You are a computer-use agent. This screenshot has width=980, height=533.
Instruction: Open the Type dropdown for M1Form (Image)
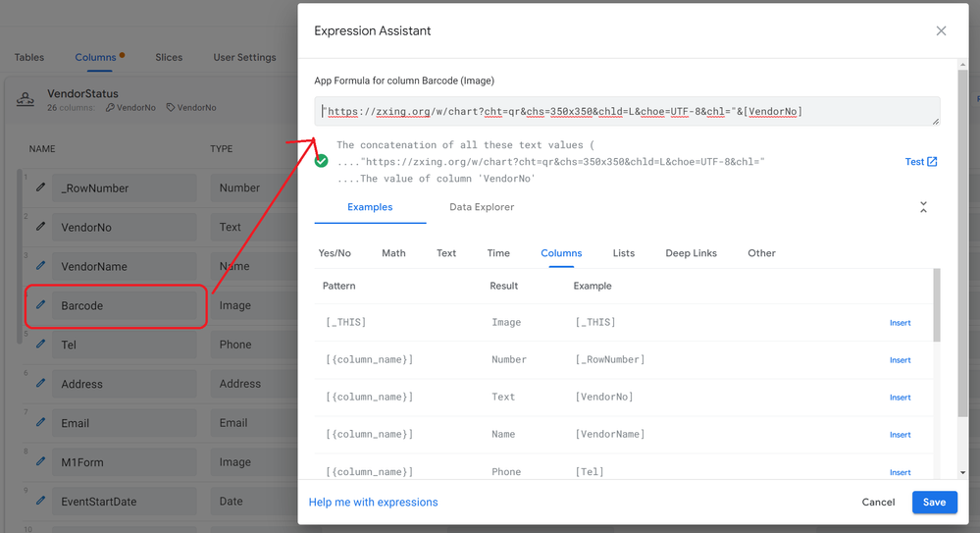[254, 462]
